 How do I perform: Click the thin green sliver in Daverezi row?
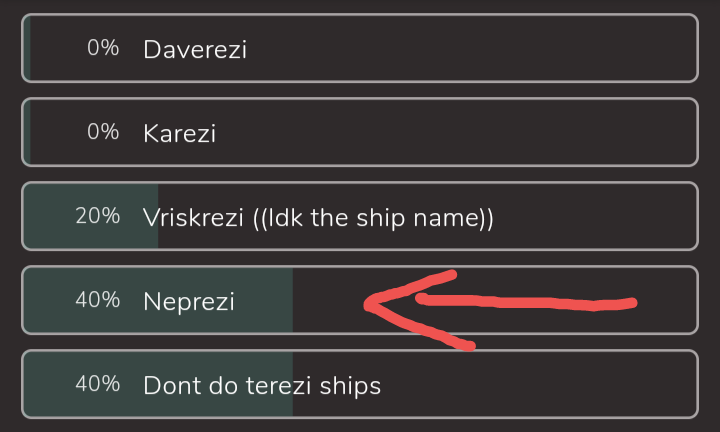(x=27, y=48)
